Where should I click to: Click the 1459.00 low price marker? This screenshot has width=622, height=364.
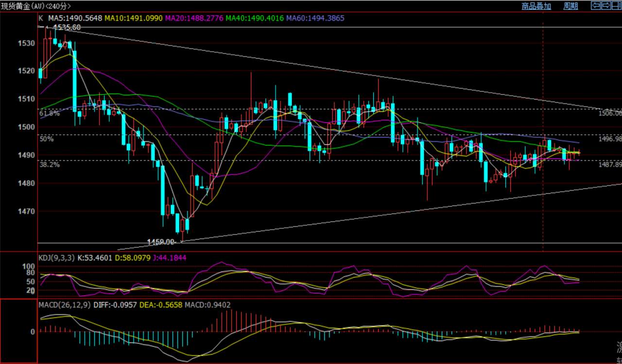pyautogui.click(x=160, y=242)
